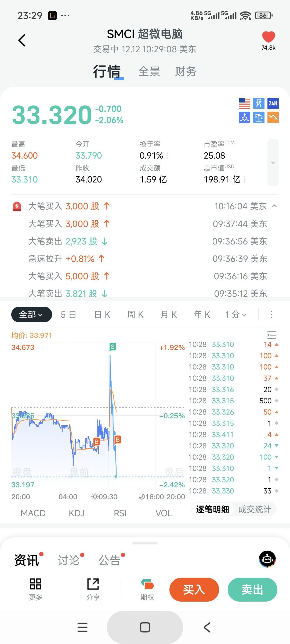290x644 pixels.
Task: Open the 更多 grid menu
Action: pyautogui.click(x=35, y=589)
